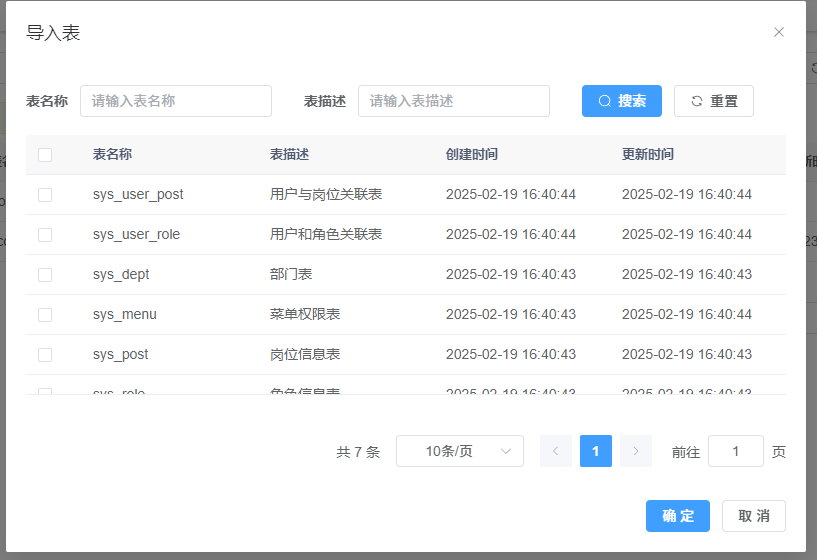Click the 搜索 search button
Image resolution: width=817 pixels, height=560 pixels.
[621, 101]
